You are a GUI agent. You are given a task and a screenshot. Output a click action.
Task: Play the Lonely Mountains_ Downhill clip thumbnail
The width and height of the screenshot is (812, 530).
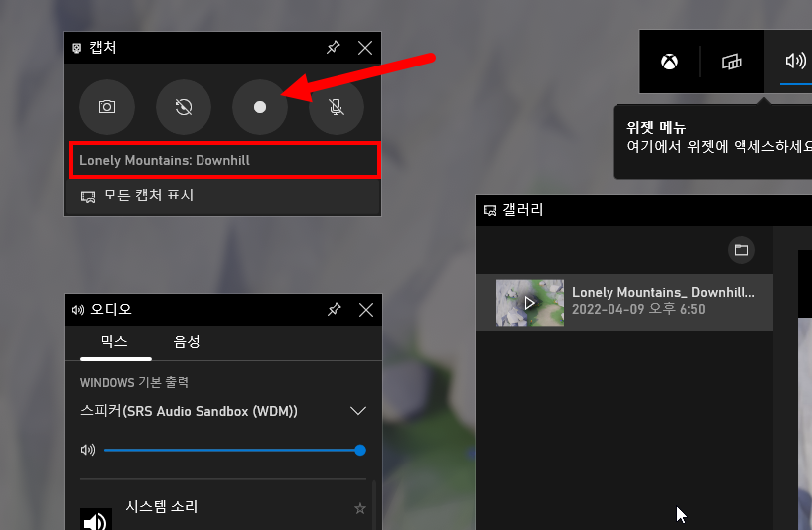530,303
